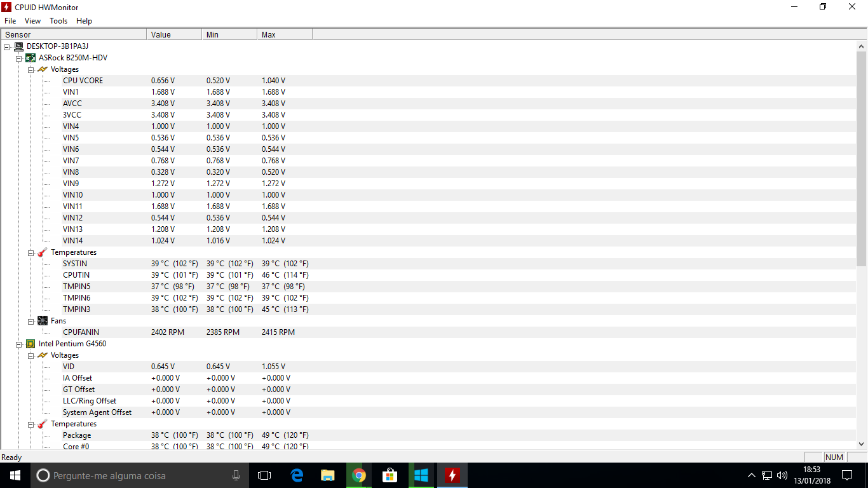Collapse ASRock Temperatures section
The width and height of the screenshot is (868, 488).
click(x=31, y=252)
